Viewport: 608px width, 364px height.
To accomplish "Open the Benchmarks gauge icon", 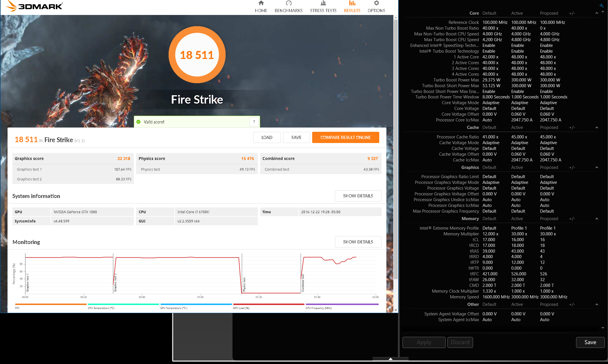I will coord(289,3).
